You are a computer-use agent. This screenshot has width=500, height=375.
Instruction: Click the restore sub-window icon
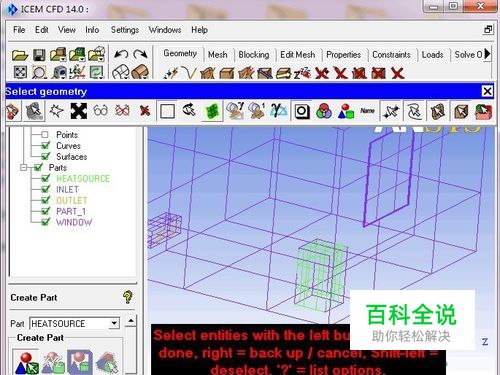488,30
